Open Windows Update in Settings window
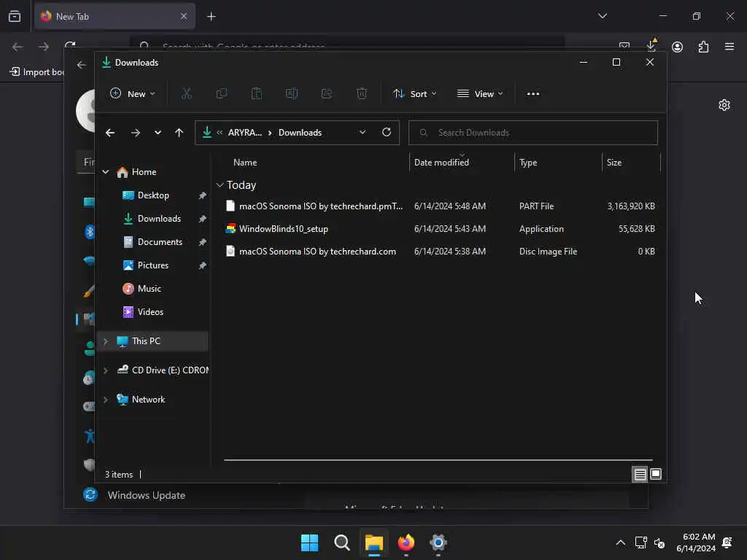 pyautogui.click(x=146, y=495)
